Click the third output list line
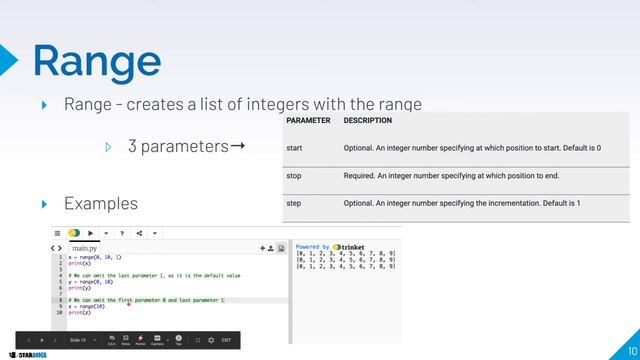The height and width of the screenshot is (360, 640). click(x=346, y=266)
